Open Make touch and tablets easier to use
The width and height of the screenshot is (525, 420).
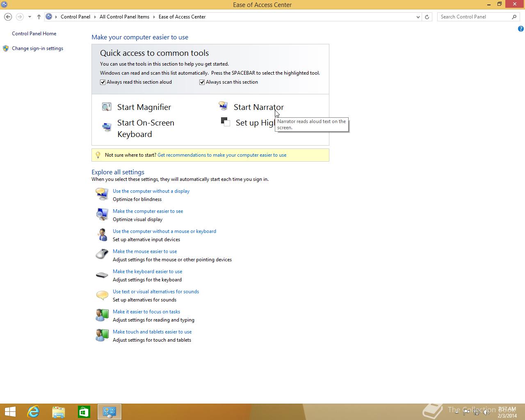click(152, 332)
